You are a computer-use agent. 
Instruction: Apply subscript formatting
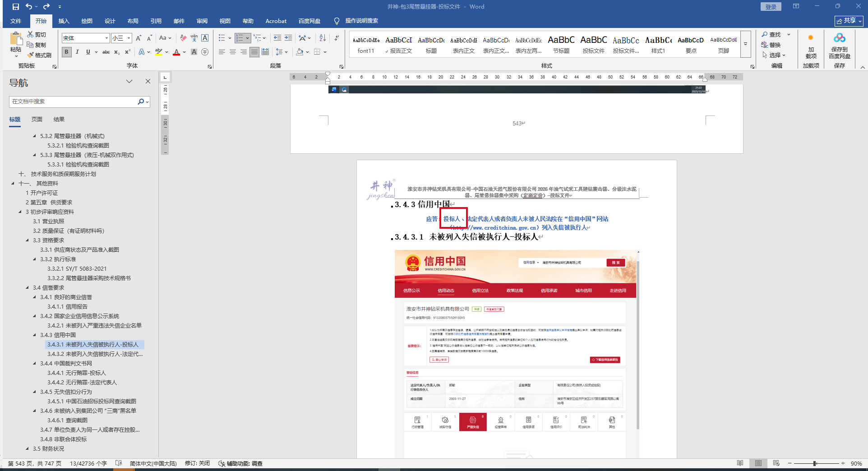click(x=117, y=52)
